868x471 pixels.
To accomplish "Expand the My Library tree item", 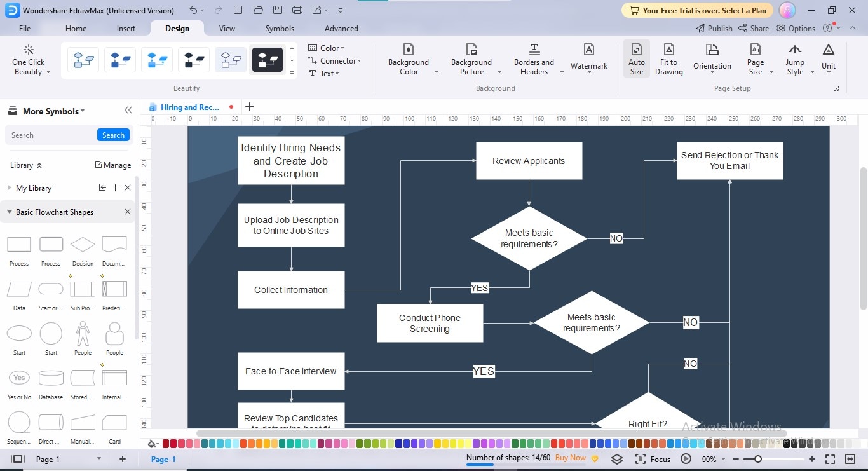I will [10, 188].
